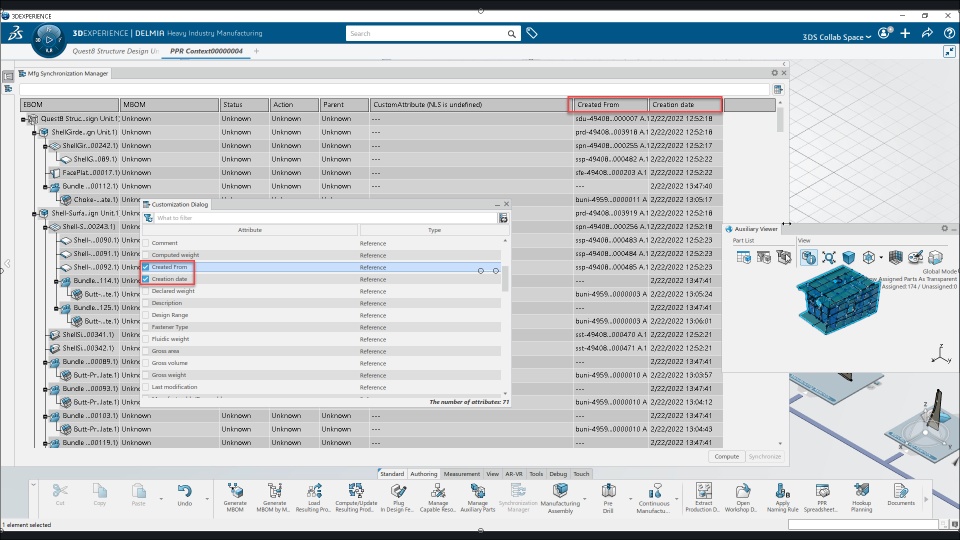
Task: Select the Quest8 Structure Design tab
Action: tap(115, 51)
